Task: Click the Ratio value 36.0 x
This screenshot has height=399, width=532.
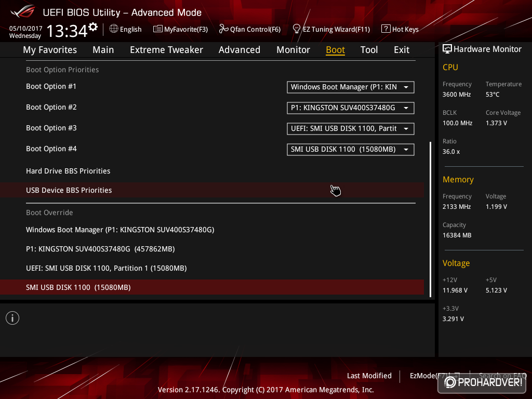Action: click(451, 151)
